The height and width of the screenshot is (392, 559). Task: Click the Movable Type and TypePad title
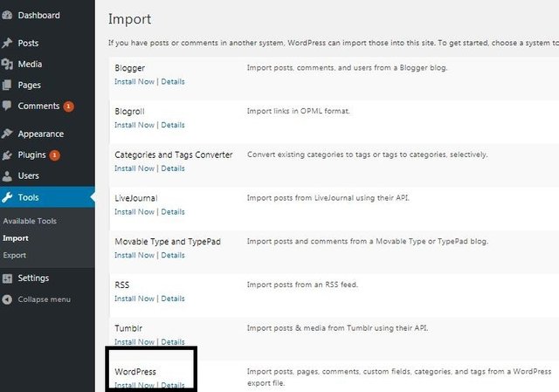coord(168,242)
